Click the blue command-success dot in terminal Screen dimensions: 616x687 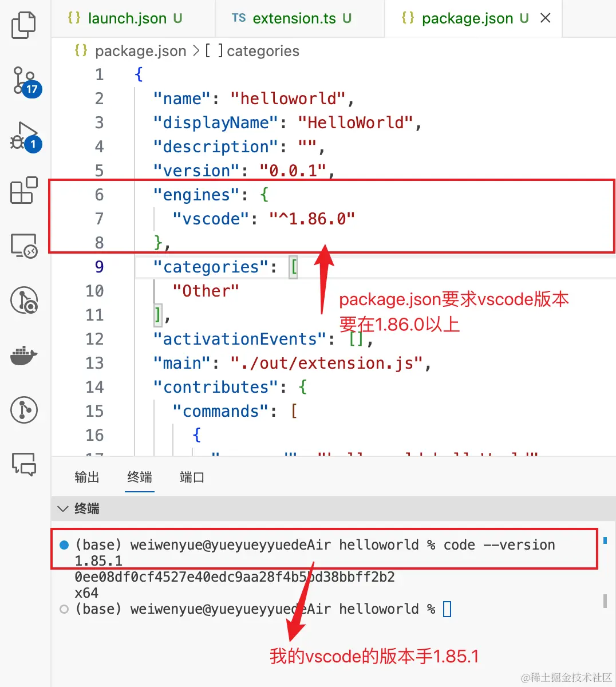[64, 544]
